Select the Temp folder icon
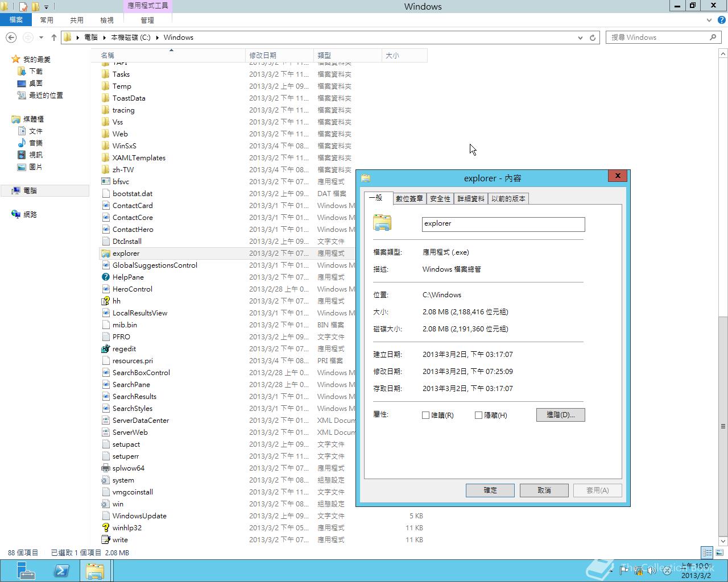 [105, 86]
